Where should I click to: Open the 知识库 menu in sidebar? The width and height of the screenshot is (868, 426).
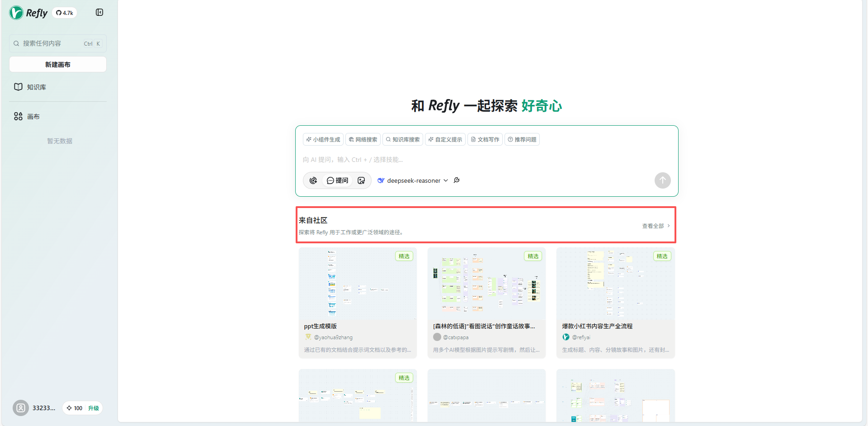point(36,87)
